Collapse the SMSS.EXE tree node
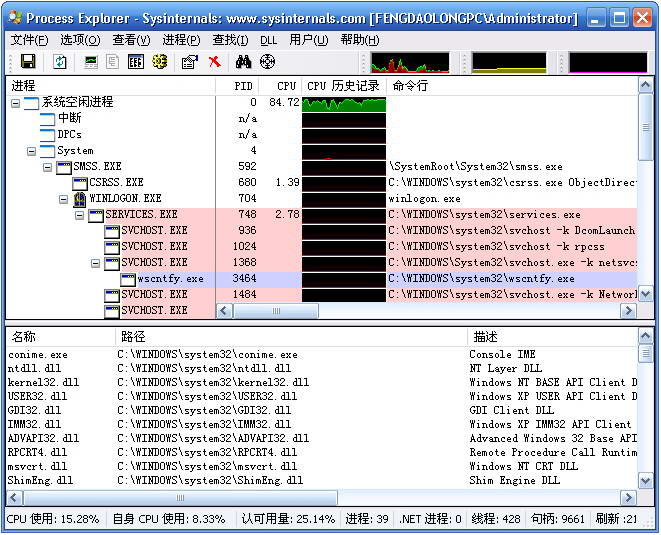This screenshot has width=661, height=535. point(47,167)
